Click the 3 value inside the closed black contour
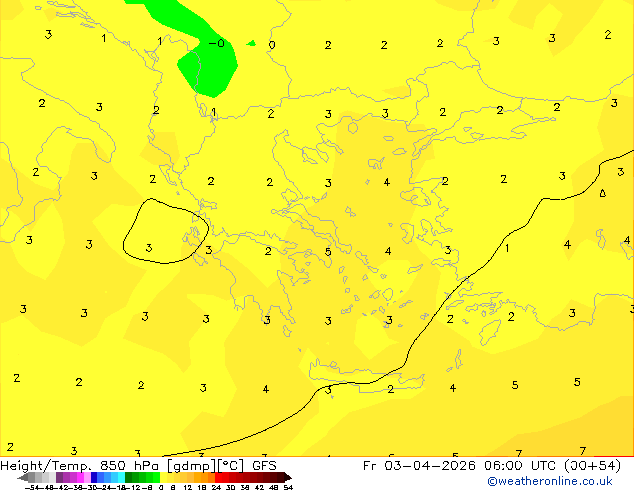The height and width of the screenshot is (490, 634). 149,248
